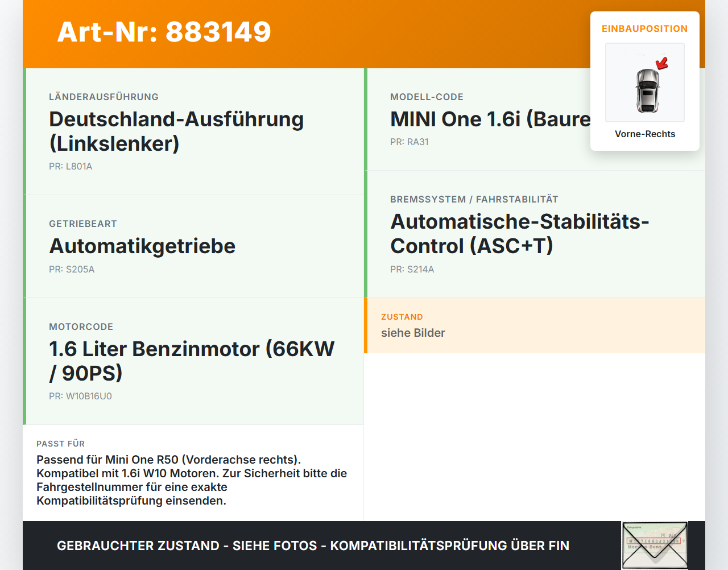Click the PR: W10B16U0 code

[x=80, y=396]
